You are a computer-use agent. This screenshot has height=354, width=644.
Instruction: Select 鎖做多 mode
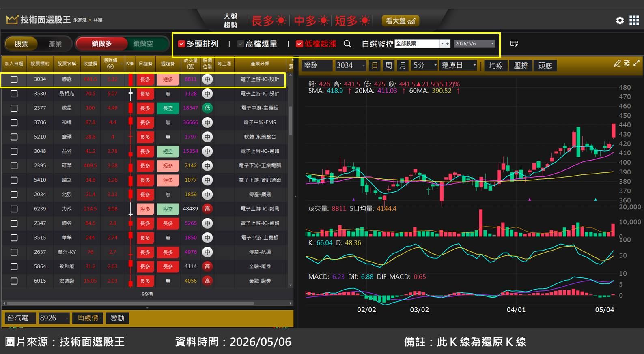click(x=101, y=43)
